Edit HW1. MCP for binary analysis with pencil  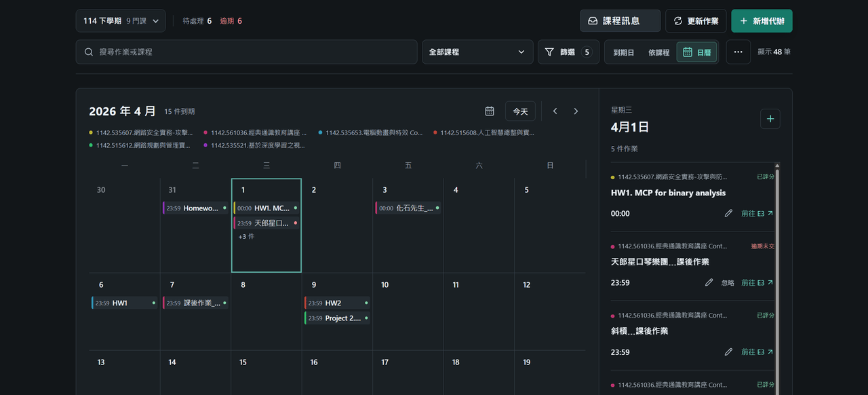point(728,213)
